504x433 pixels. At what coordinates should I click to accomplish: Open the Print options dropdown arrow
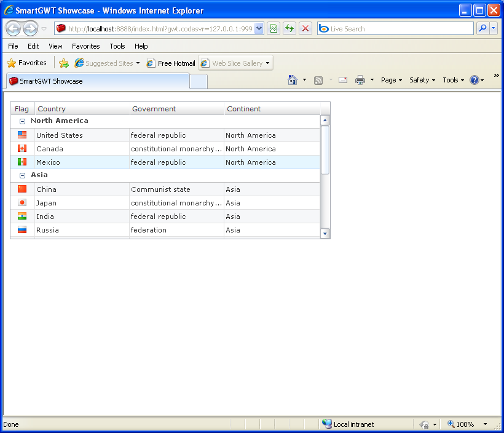pyautogui.click(x=372, y=80)
